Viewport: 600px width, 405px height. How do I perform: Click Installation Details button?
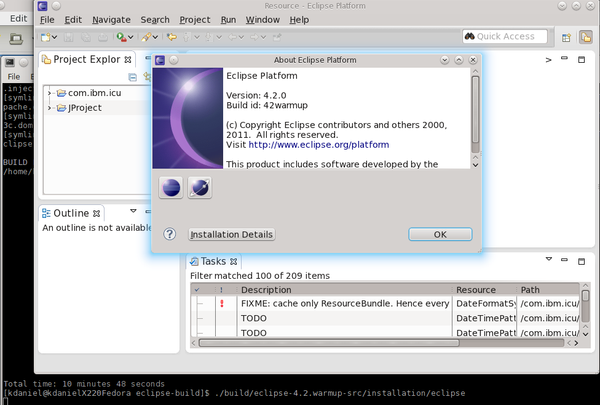232,234
